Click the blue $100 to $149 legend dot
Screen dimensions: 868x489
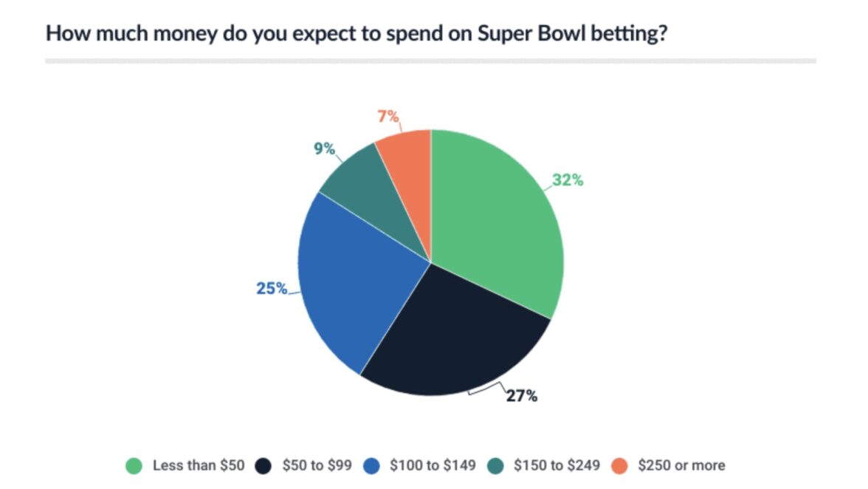tap(375, 465)
